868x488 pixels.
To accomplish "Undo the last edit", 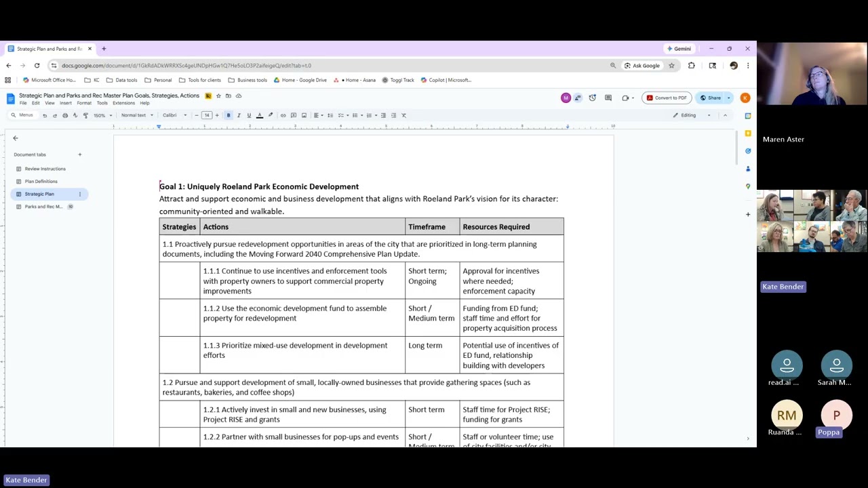I will point(45,115).
